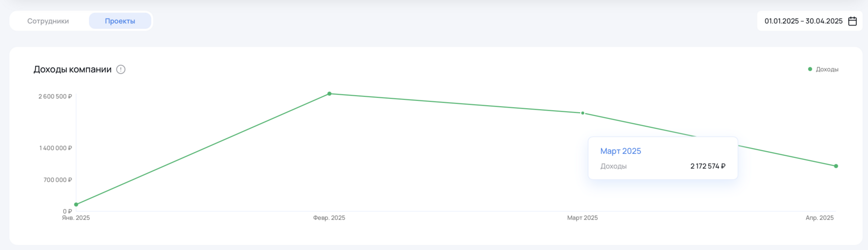This screenshot has width=868, height=250.
Task: Select the January 2025 data point
Action: 76,204
